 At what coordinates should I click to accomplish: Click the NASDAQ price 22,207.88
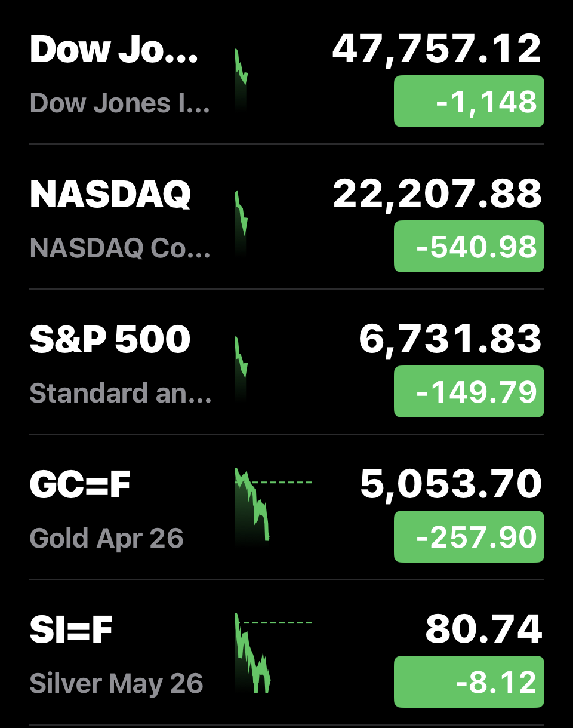pyautogui.click(x=437, y=194)
